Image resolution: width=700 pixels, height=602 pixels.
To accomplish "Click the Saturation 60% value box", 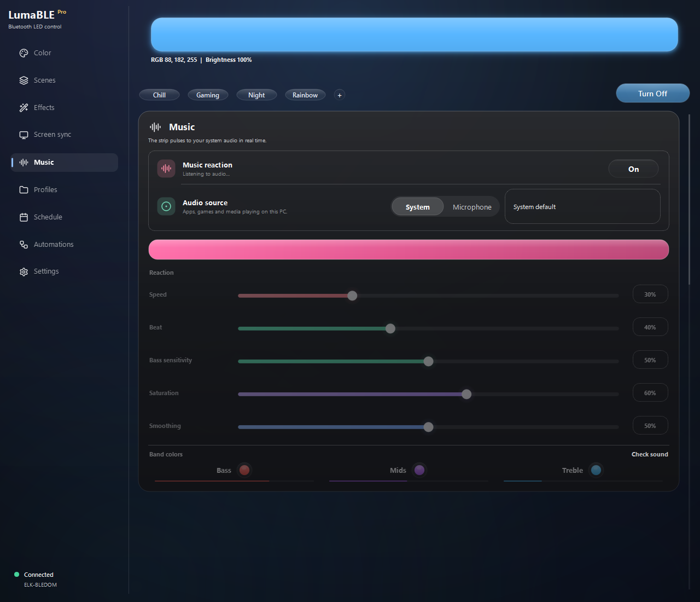I will click(650, 393).
